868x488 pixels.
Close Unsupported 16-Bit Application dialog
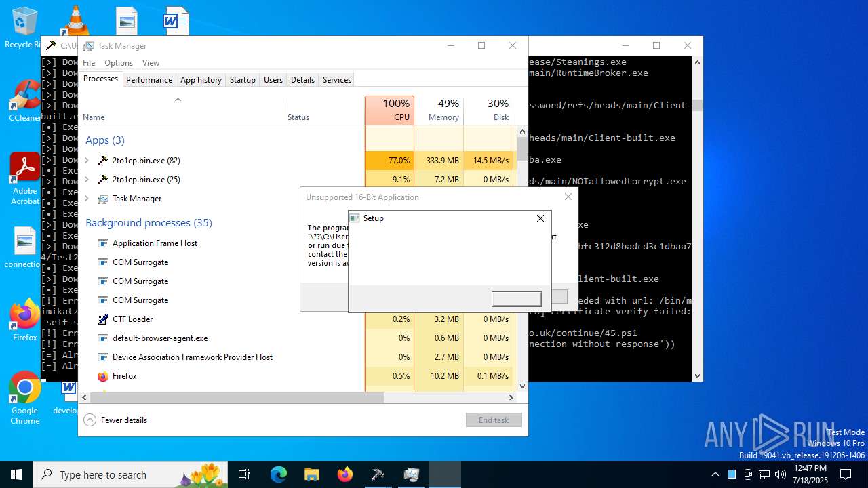pos(568,197)
